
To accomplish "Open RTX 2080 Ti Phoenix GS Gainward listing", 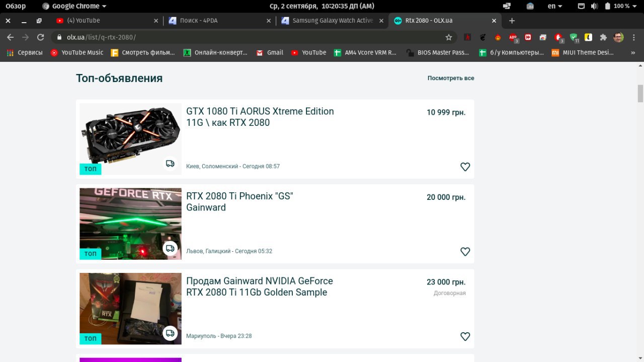I will pyautogui.click(x=239, y=201).
